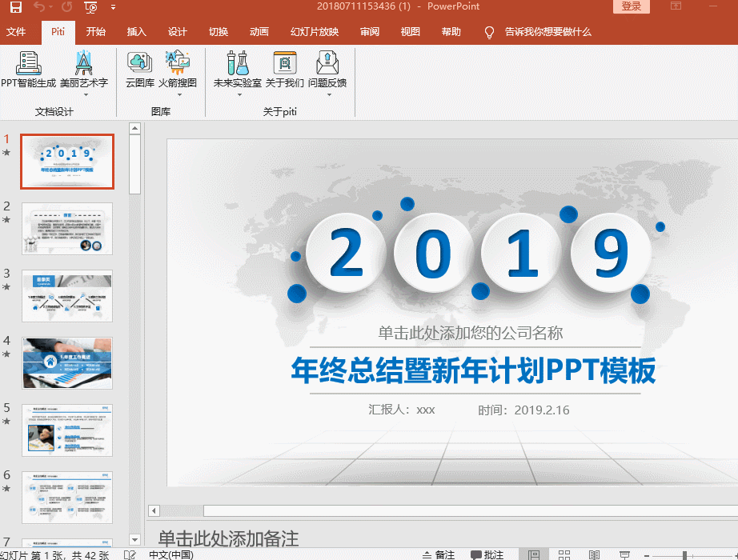Switch to the 动画 tab
The width and height of the screenshot is (738, 560).
(259, 32)
